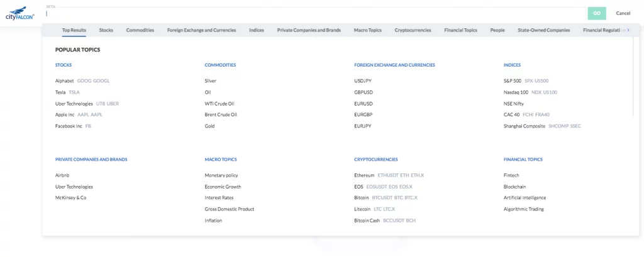Select EOS EOSUSDT cryptocurrency

click(383, 187)
